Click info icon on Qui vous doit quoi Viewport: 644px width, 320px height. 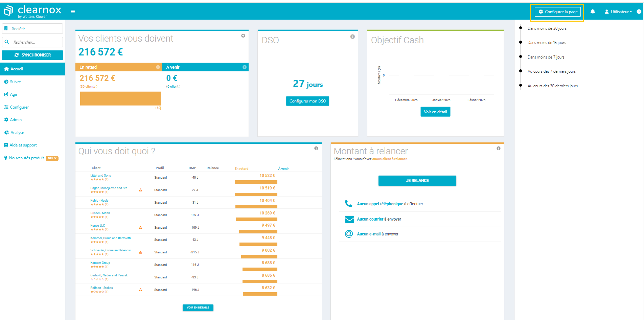click(316, 148)
